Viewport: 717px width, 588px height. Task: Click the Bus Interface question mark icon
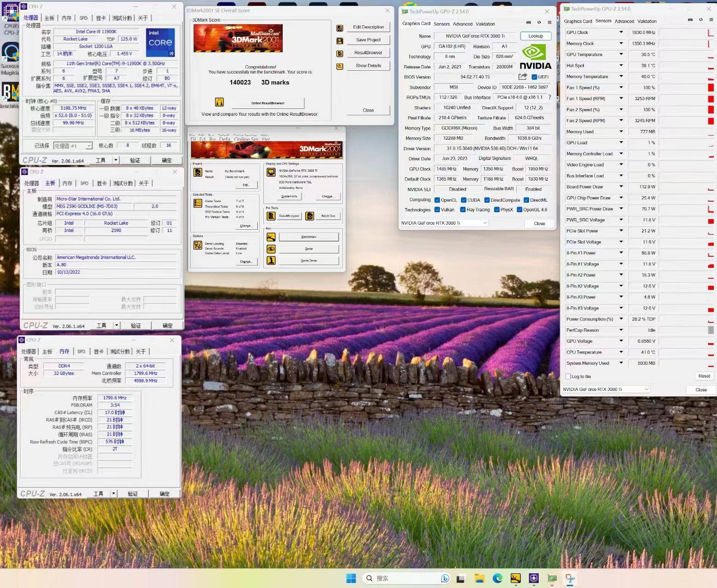coord(549,97)
